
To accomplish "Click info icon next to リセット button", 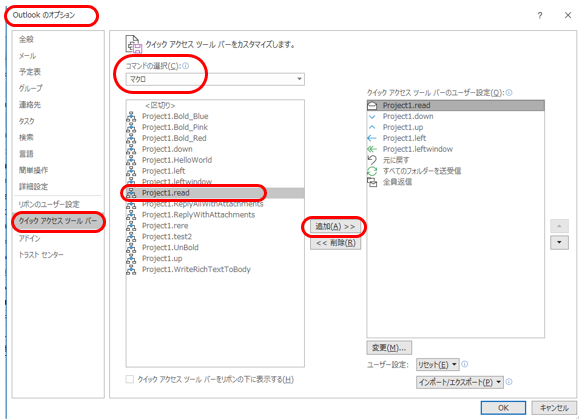I will 465,364.
